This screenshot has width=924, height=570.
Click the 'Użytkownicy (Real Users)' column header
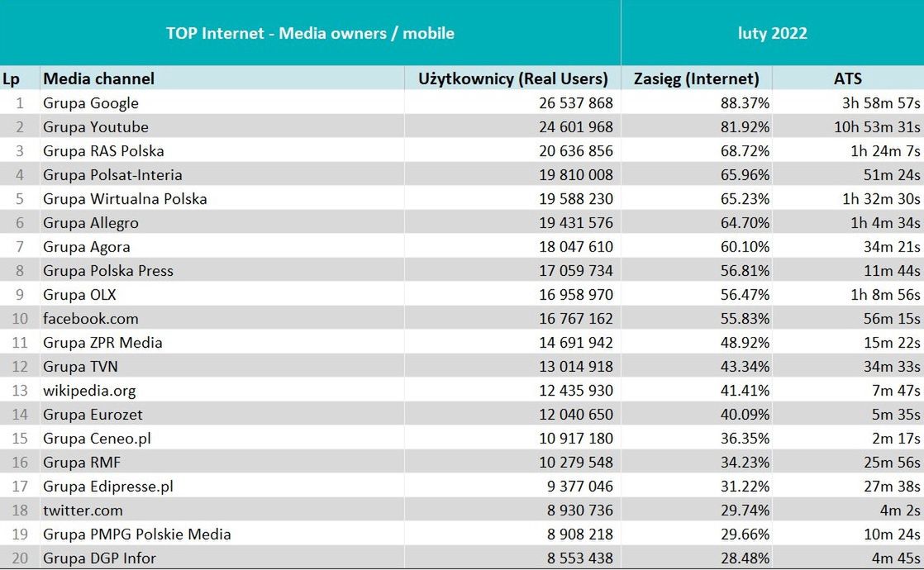[512, 78]
